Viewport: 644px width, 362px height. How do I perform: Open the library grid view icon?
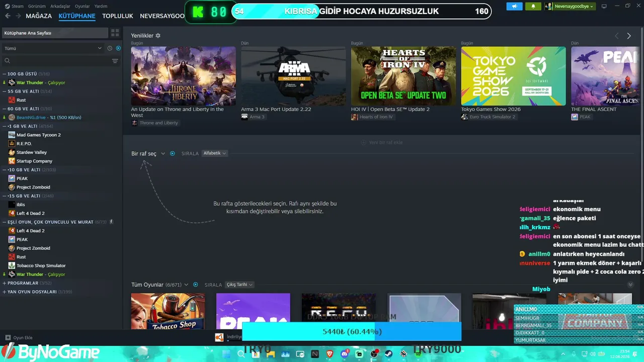coord(115,33)
